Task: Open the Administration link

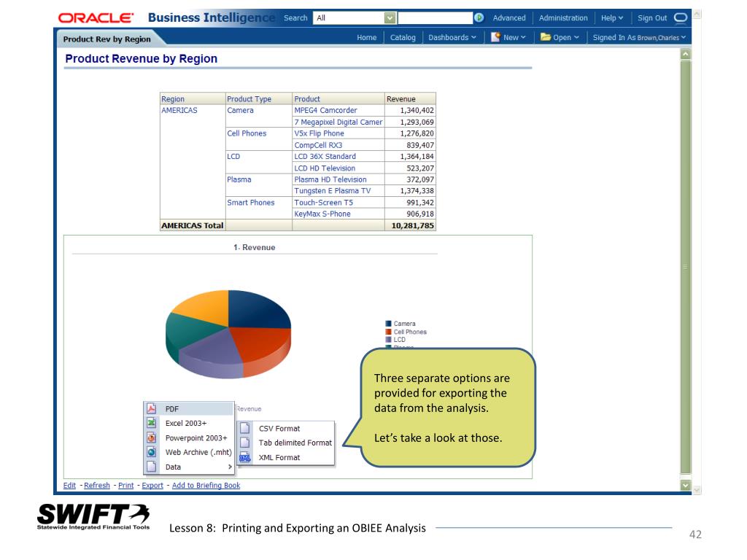Action: (x=563, y=18)
